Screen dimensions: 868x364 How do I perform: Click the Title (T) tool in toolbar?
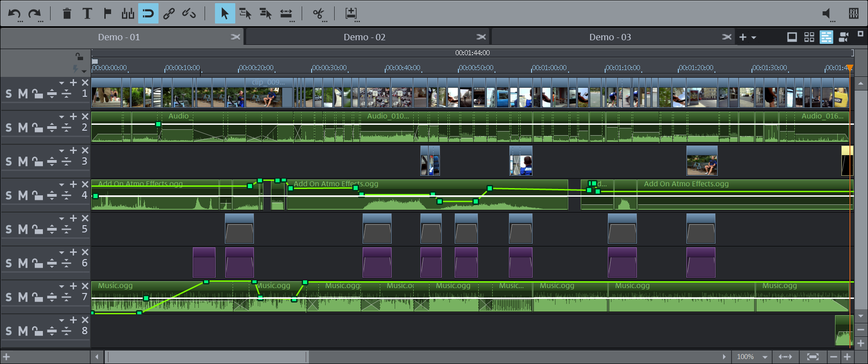(87, 14)
